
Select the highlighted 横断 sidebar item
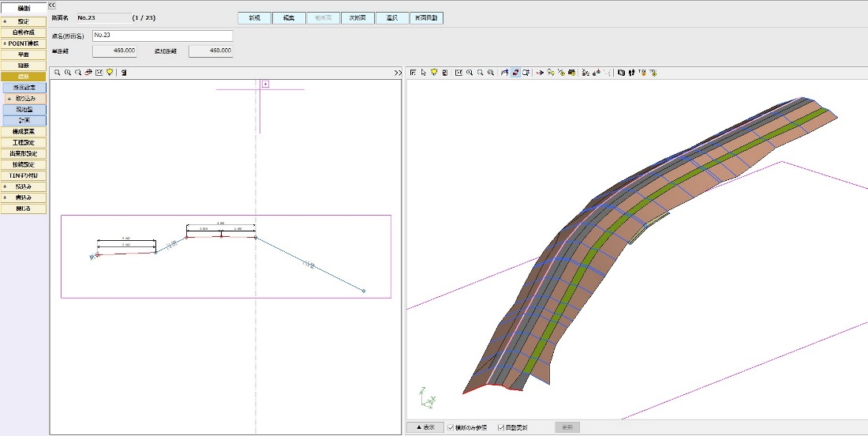pos(23,77)
